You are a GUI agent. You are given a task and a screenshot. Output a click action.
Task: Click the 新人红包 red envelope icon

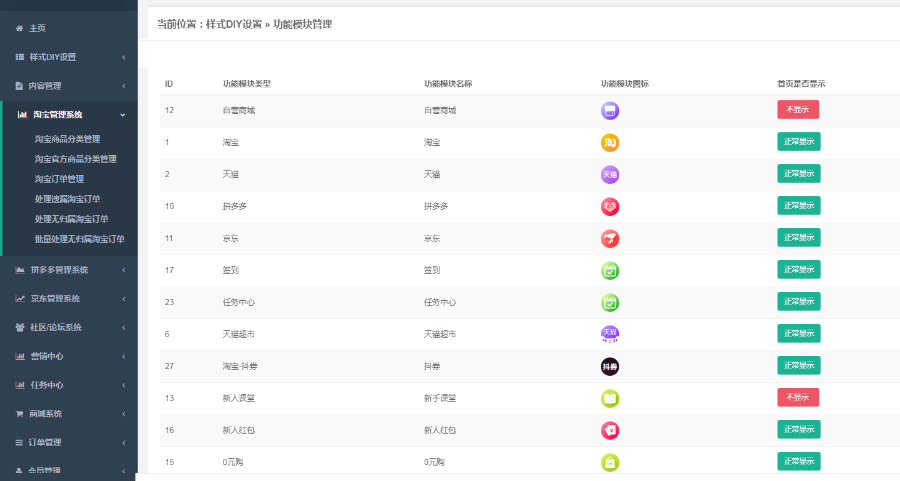pyautogui.click(x=610, y=430)
